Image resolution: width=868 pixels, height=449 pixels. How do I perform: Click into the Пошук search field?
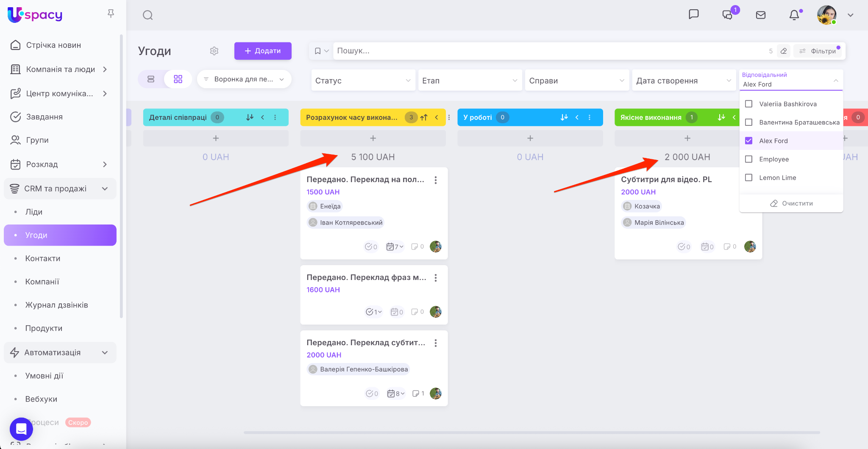tap(547, 51)
